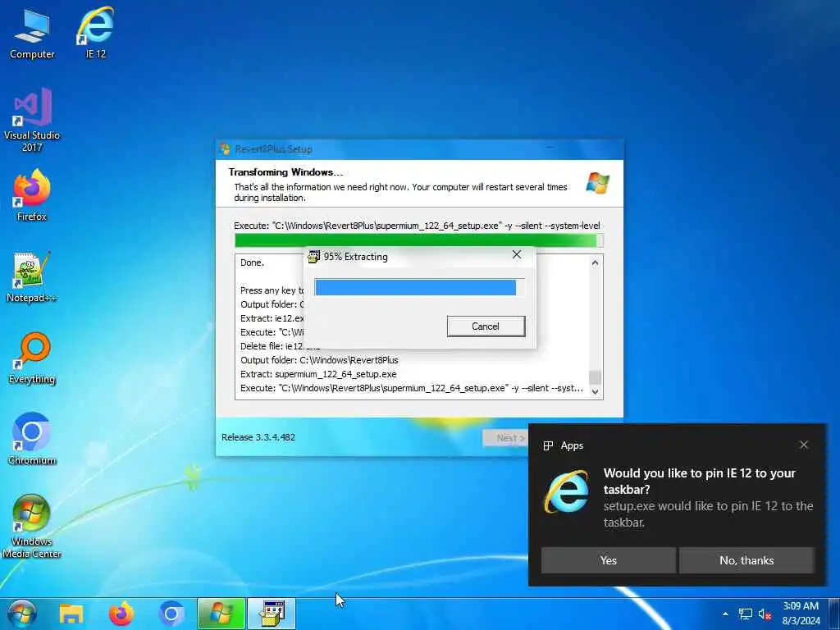Select the Visual Studio 2017 desktop shortcut

pyautogui.click(x=32, y=120)
